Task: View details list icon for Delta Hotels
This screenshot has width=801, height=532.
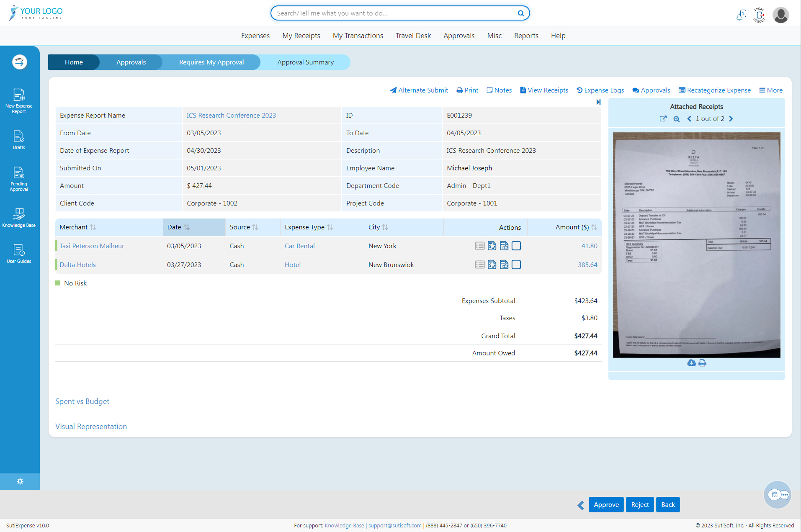Action: coord(480,265)
